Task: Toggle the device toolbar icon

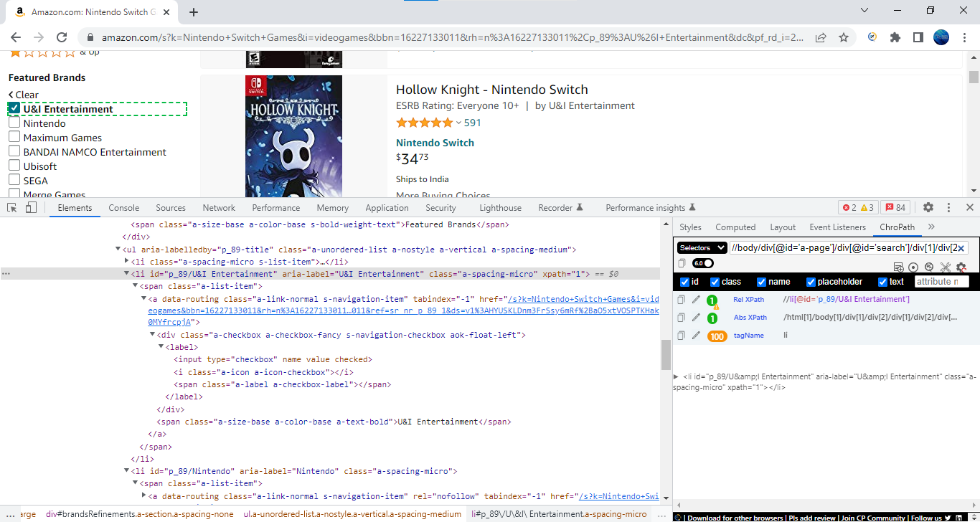Action: coord(31,208)
